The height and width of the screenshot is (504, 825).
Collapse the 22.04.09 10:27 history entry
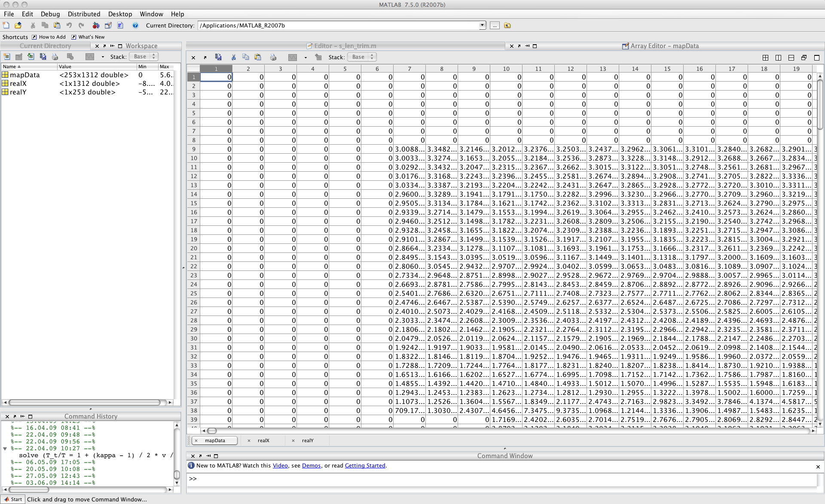coord(5,449)
